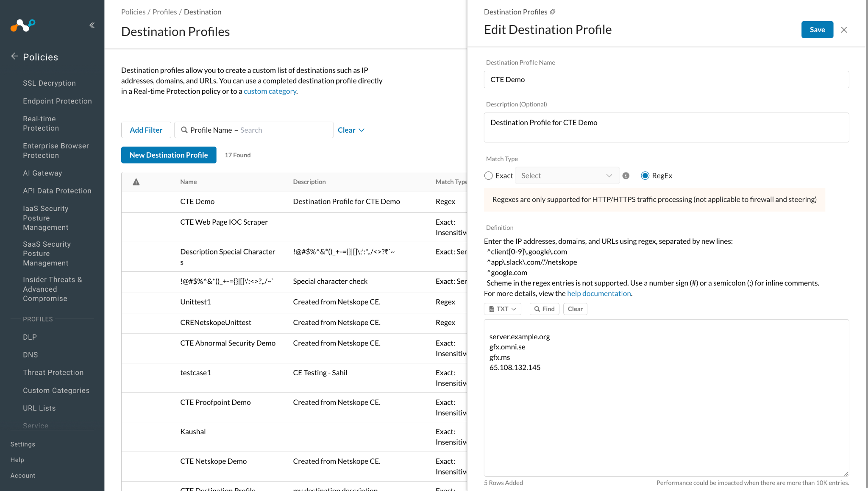Open the help documentation link
This screenshot has width=868, height=491.
click(599, 293)
